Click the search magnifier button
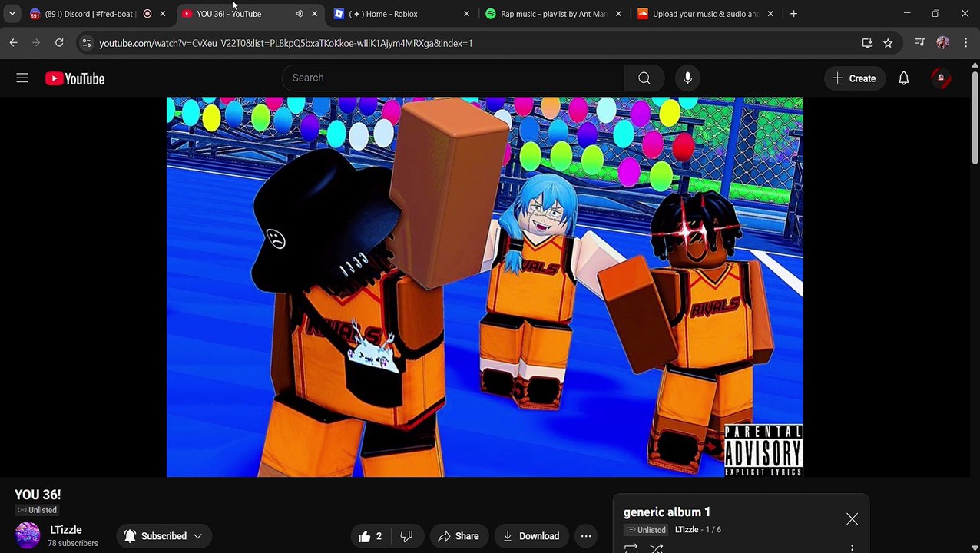The height and width of the screenshot is (553, 980). click(x=644, y=78)
